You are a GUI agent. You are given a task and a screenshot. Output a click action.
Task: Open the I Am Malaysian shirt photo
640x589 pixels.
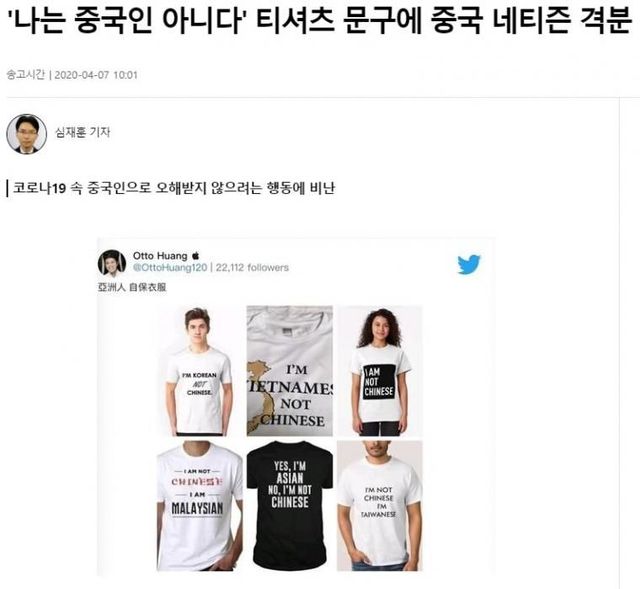coord(200,506)
